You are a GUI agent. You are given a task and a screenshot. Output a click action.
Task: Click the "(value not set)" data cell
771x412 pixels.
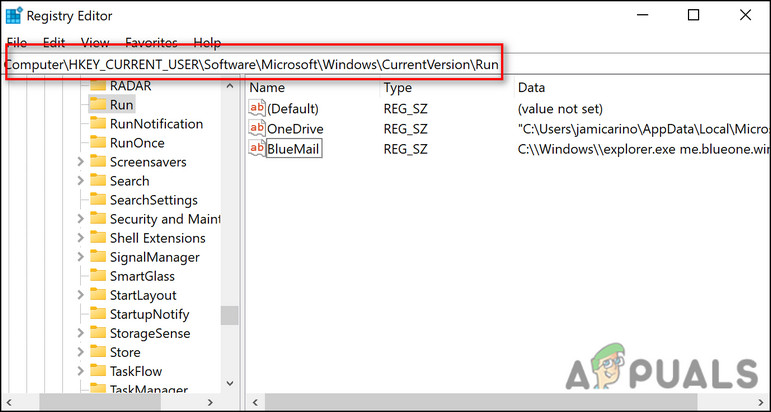560,109
